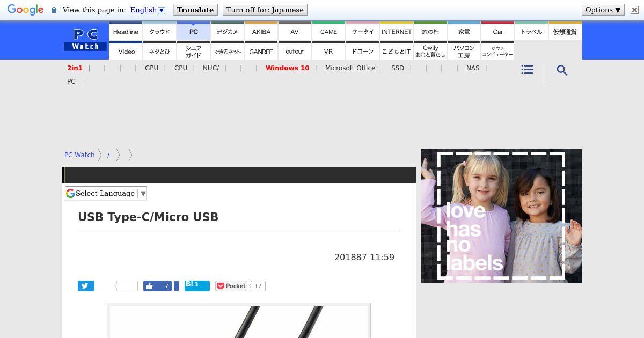The width and height of the screenshot is (644, 338).
Task: Open the INTERNET tab
Action: 396,32
